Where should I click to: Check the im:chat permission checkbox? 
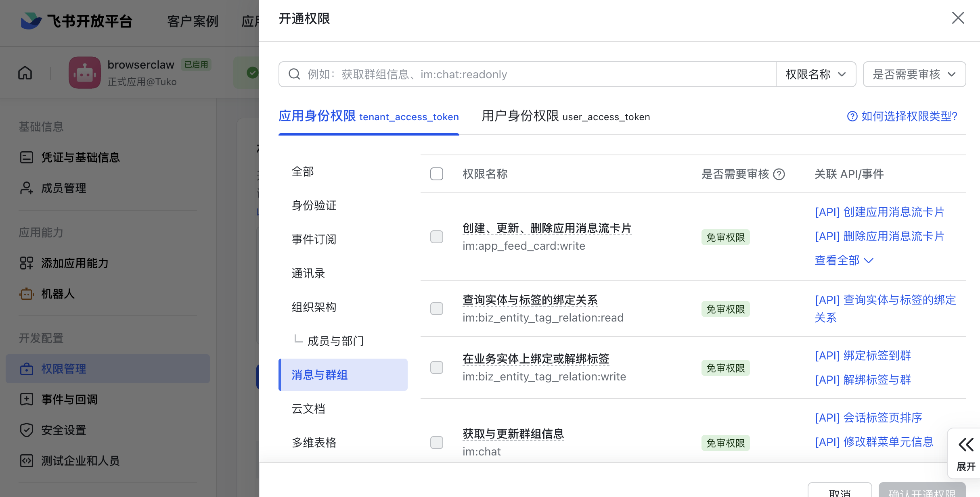(437, 443)
